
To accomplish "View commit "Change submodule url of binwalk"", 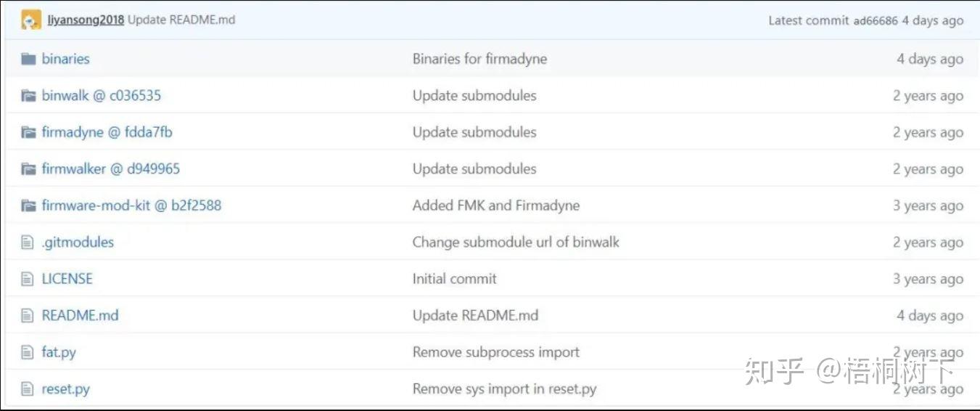I will tap(516, 243).
